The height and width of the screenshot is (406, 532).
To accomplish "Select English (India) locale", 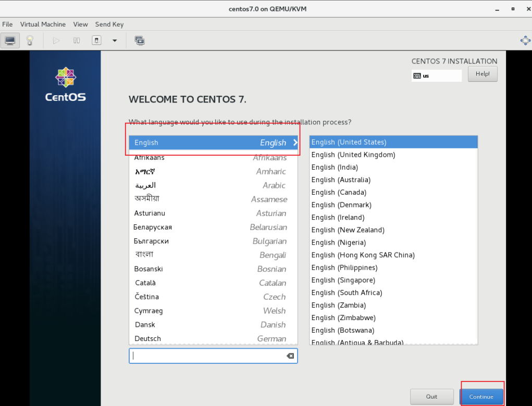I will tap(393, 167).
